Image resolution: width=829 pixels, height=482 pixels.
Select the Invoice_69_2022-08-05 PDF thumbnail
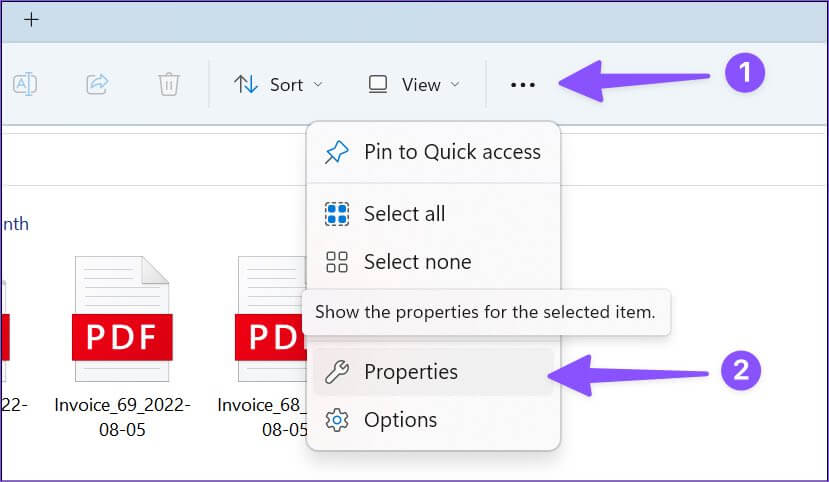tap(122, 319)
